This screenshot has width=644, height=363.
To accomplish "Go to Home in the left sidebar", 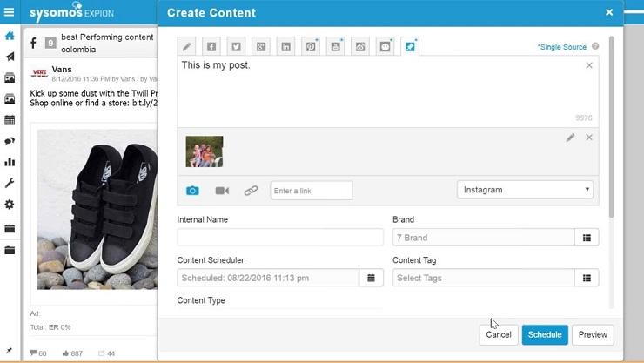I will [x=10, y=36].
